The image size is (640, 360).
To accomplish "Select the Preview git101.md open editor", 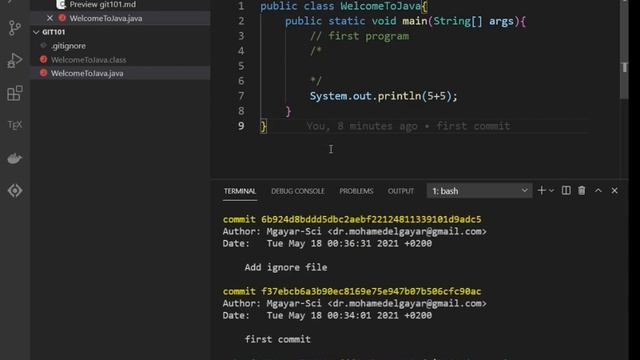I will [102, 4].
